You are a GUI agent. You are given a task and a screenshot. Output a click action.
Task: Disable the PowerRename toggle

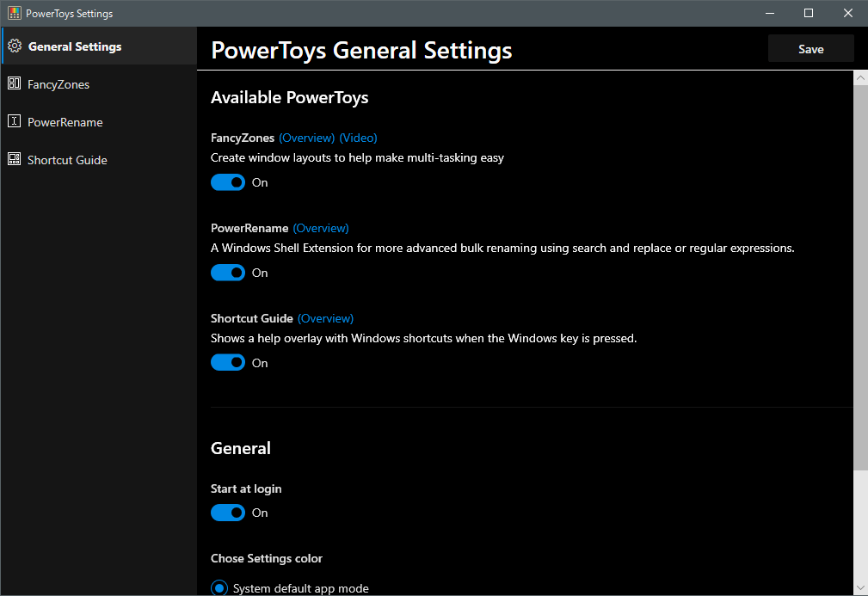(x=227, y=272)
